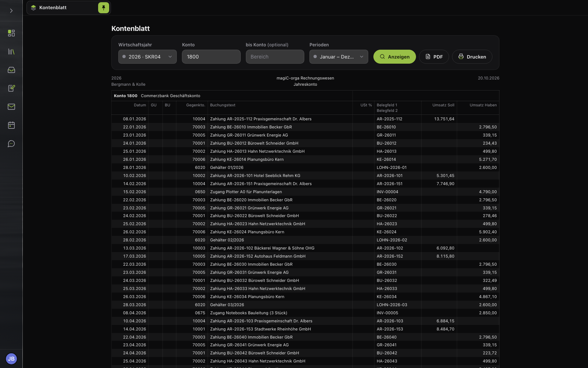This screenshot has height=368, width=588.
Task: Click the Konto 1800 Commerzbank Geschäftskonto heading
Action: coord(157,96)
